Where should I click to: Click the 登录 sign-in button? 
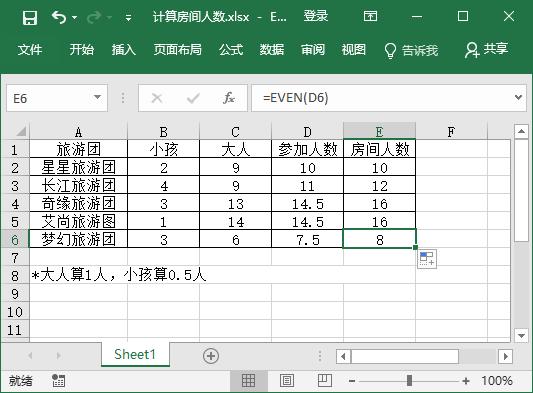coord(315,16)
